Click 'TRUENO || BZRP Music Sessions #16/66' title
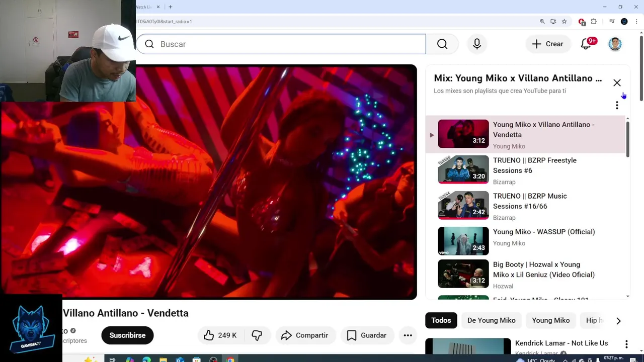 point(530,201)
